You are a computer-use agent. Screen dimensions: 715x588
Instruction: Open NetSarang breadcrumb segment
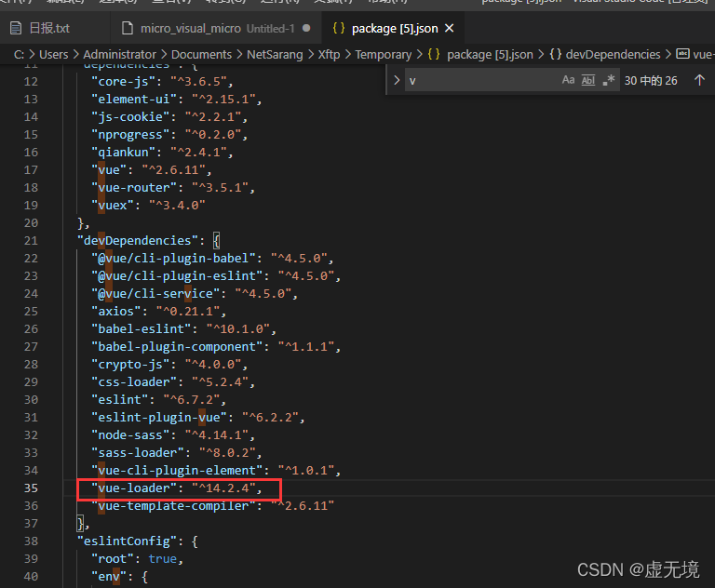coord(275,55)
